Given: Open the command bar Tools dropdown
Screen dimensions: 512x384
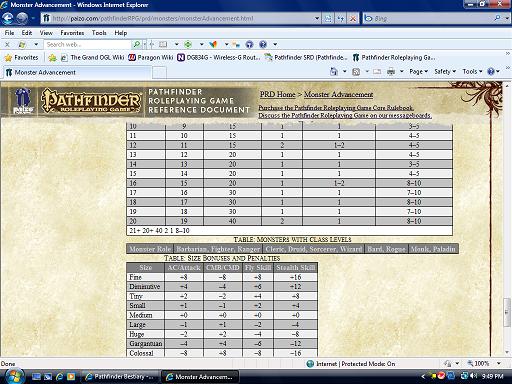Looking at the screenshot, I should [472, 71].
